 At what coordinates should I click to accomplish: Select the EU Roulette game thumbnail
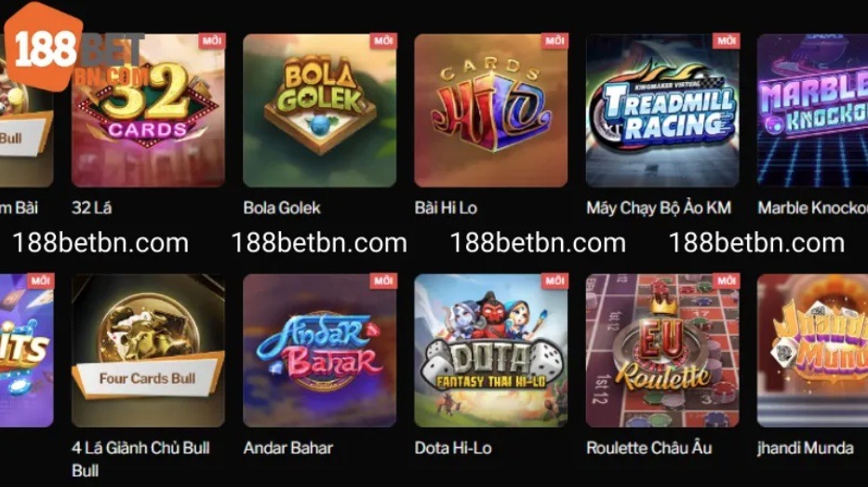(x=662, y=350)
